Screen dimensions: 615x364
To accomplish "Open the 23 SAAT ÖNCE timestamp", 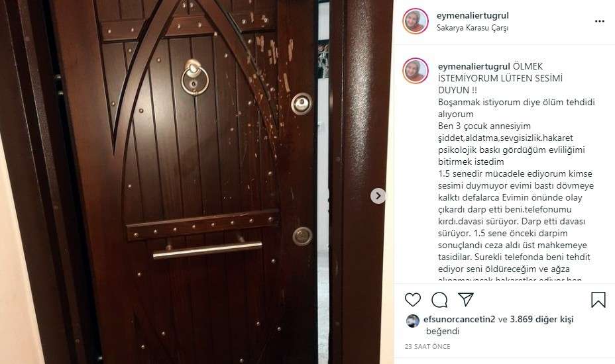I will (427, 346).
